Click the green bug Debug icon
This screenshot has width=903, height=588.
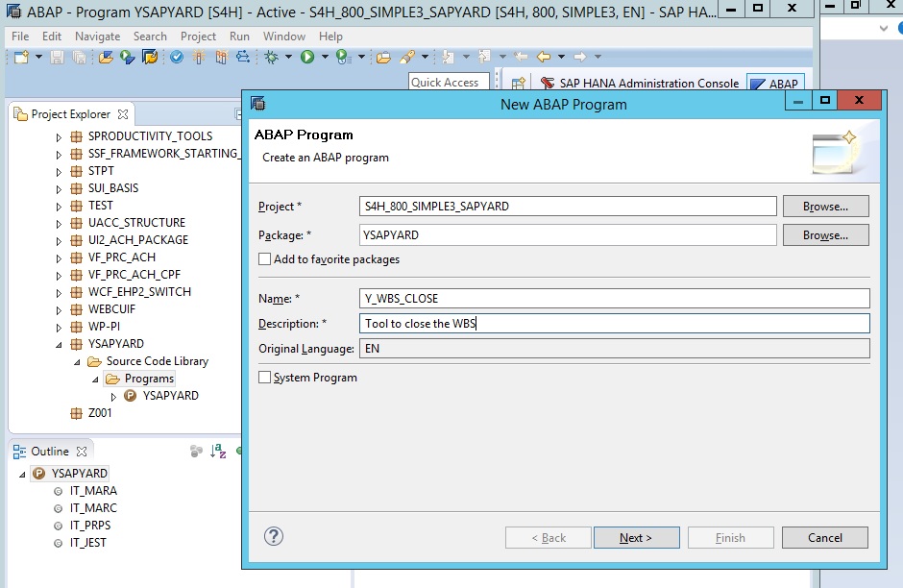(x=271, y=57)
